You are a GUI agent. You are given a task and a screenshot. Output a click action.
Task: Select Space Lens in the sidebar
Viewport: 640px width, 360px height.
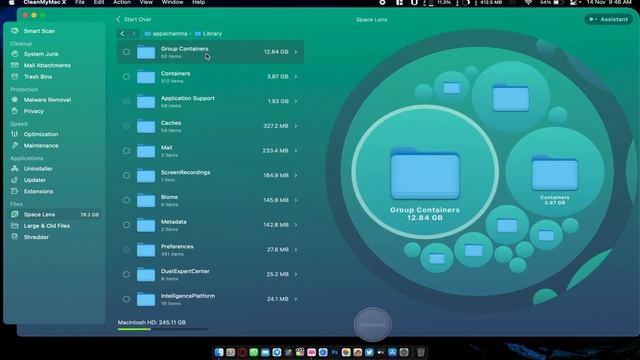point(55,214)
